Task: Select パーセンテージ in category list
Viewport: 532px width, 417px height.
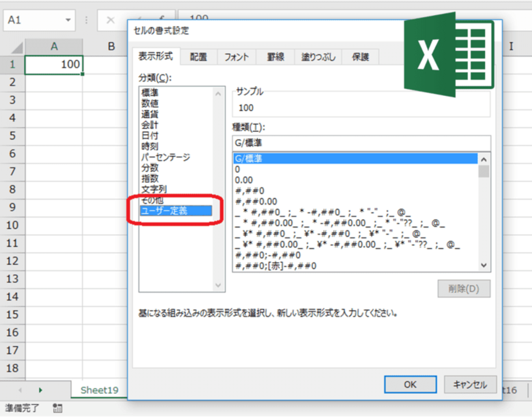Action: coord(166,157)
